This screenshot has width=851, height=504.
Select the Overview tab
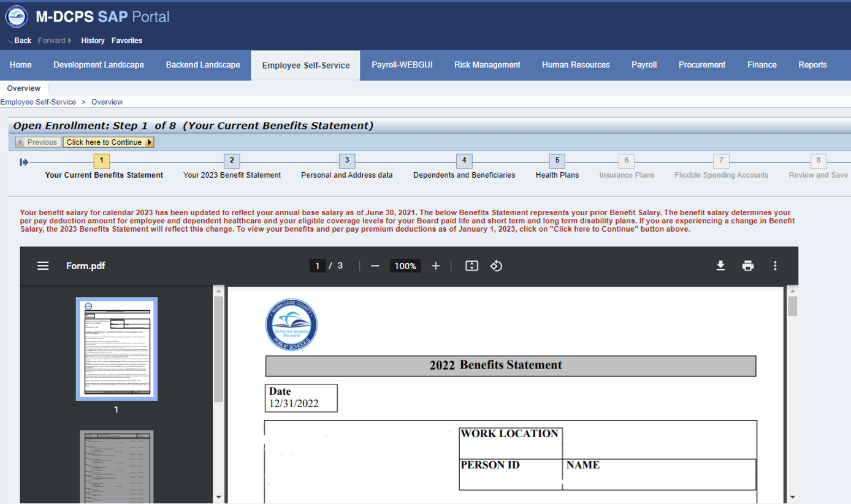[23, 88]
